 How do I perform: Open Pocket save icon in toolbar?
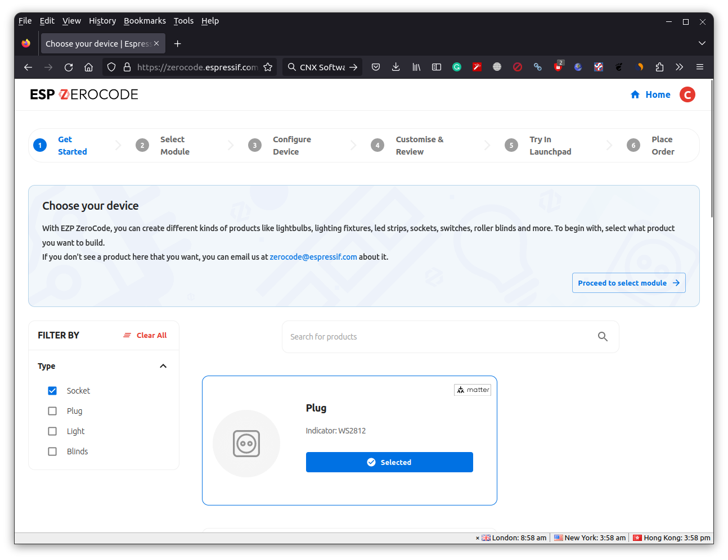(376, 67)
